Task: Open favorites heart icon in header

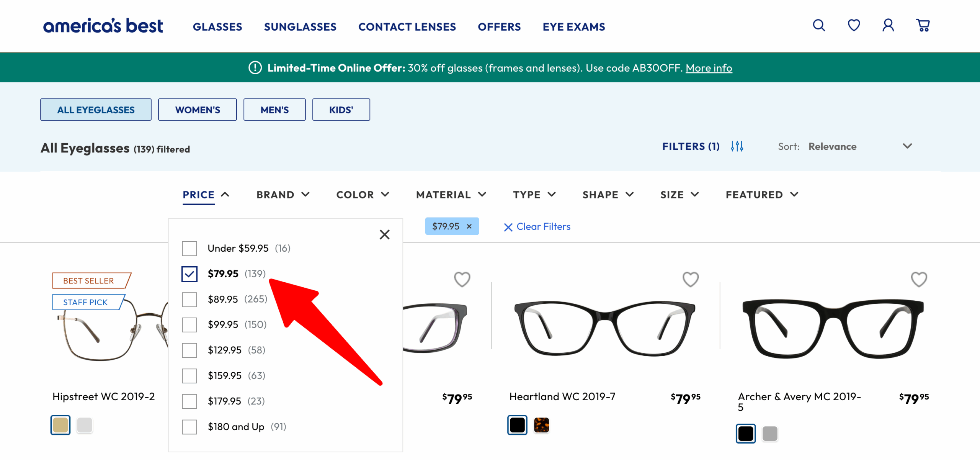Action: click(854, 25)
